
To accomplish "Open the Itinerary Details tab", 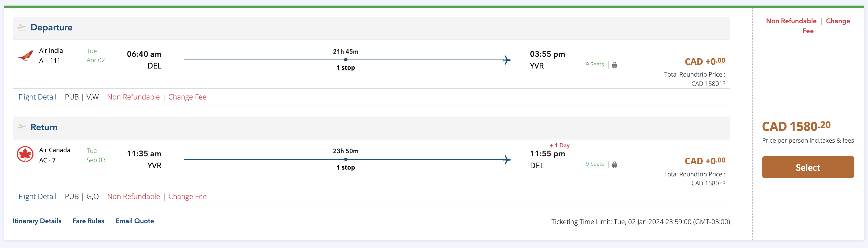I will pos(37,221).
